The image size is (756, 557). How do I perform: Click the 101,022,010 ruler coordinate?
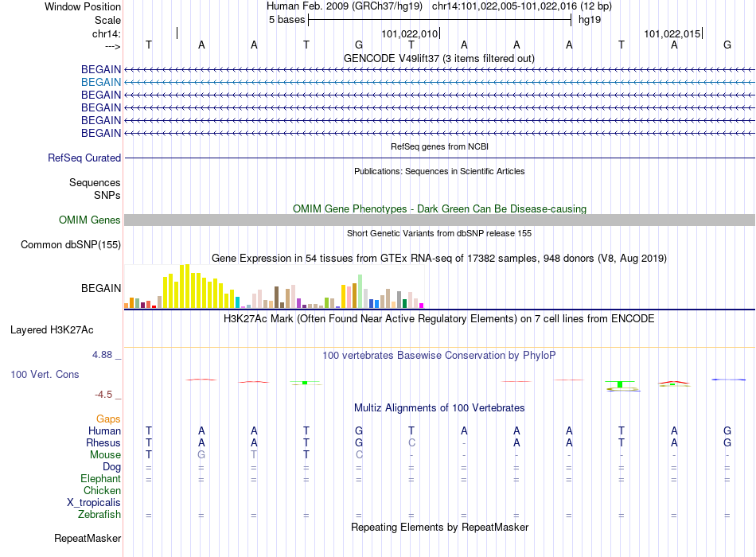coord(410,33)
